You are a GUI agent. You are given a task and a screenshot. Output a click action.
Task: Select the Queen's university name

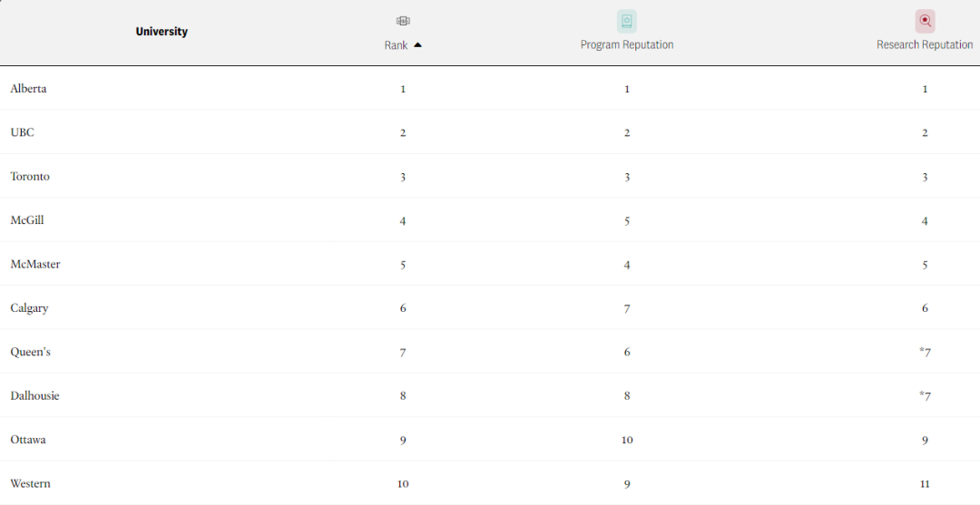[x=31, y=352]
